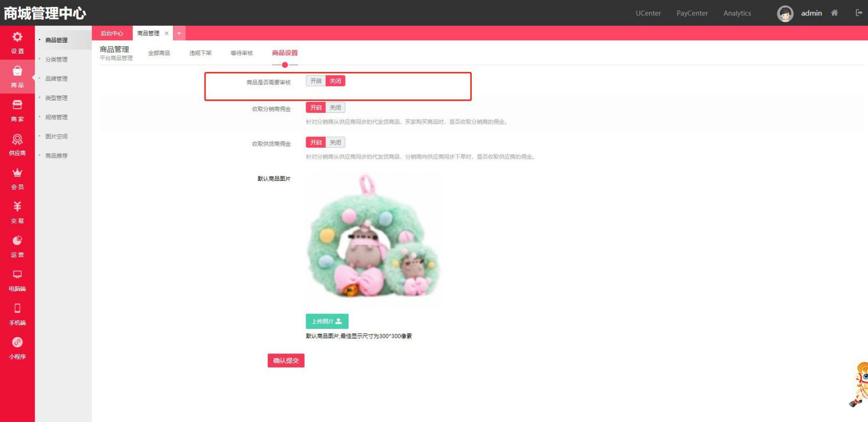Switch to the 后台中心 tab

(112, 33)
